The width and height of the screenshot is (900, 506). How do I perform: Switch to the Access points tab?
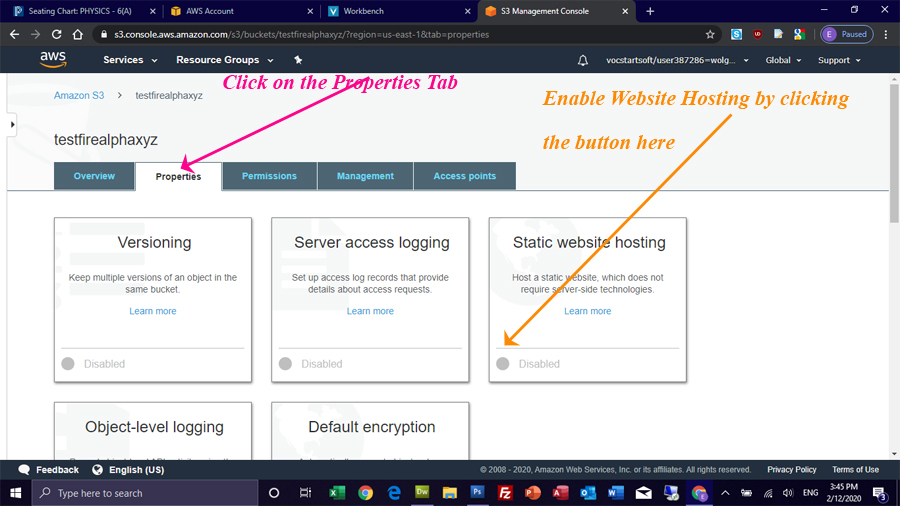click(464, 176)
